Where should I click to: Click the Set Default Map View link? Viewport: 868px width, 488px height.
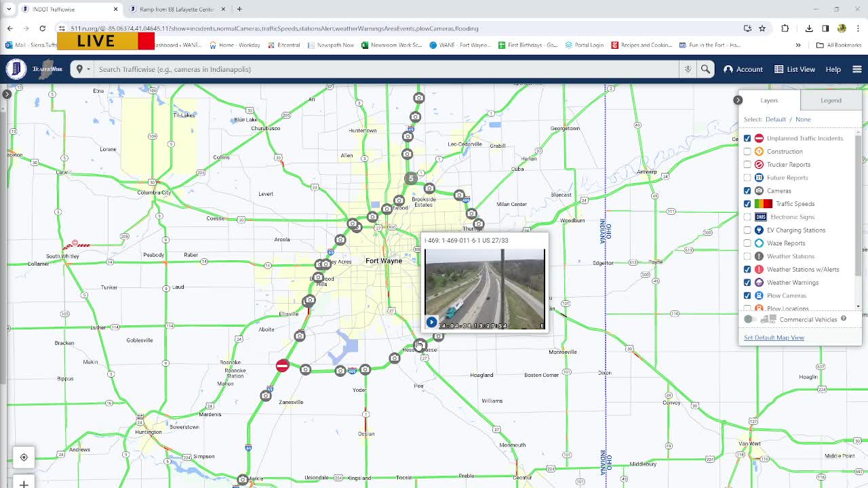point(773,337)
